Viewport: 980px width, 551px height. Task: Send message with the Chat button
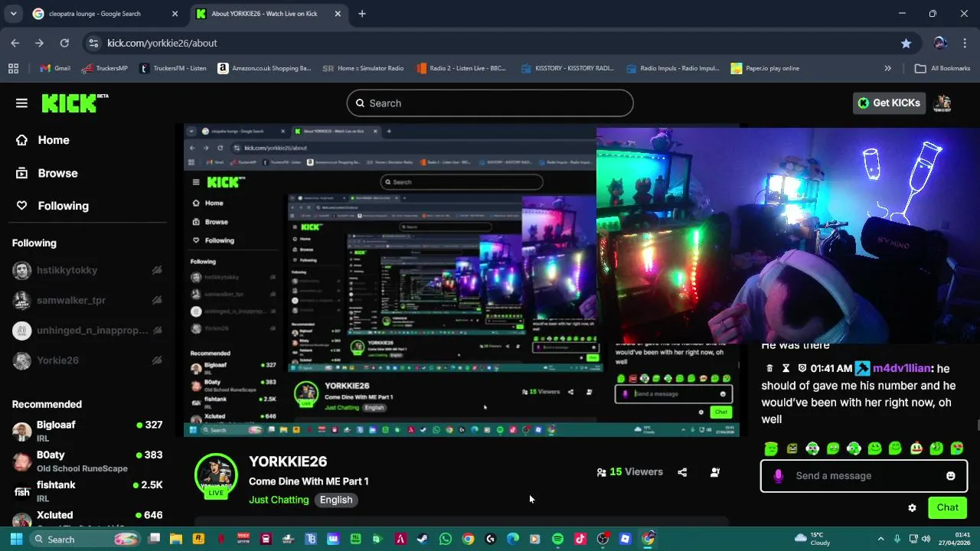point(947,507)
